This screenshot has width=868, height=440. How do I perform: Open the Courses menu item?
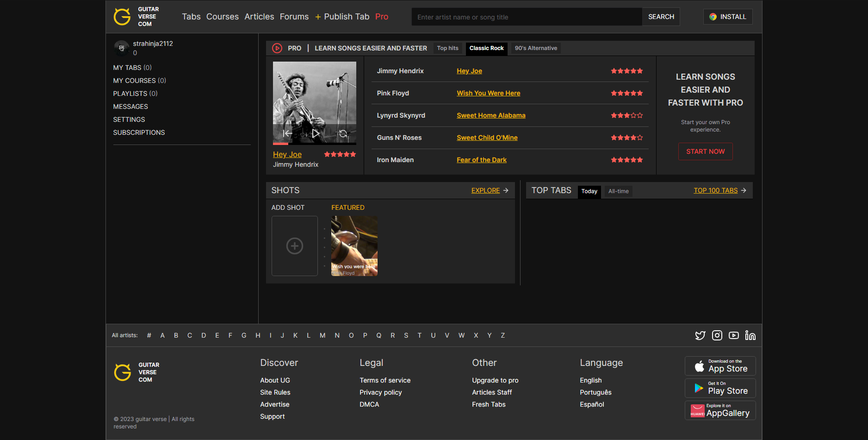point(223,17)
